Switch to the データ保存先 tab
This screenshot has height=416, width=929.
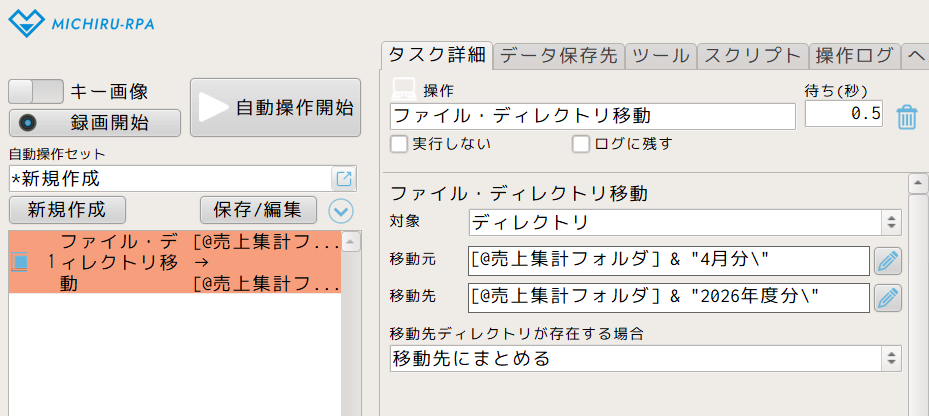click(559, 56)
